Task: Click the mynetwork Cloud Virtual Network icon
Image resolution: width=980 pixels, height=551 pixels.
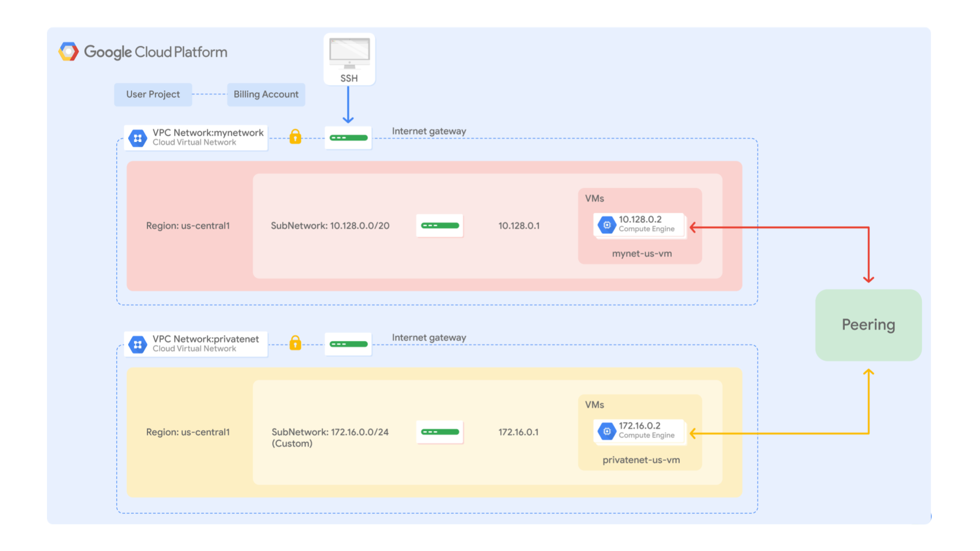Action: coord(137,137)
